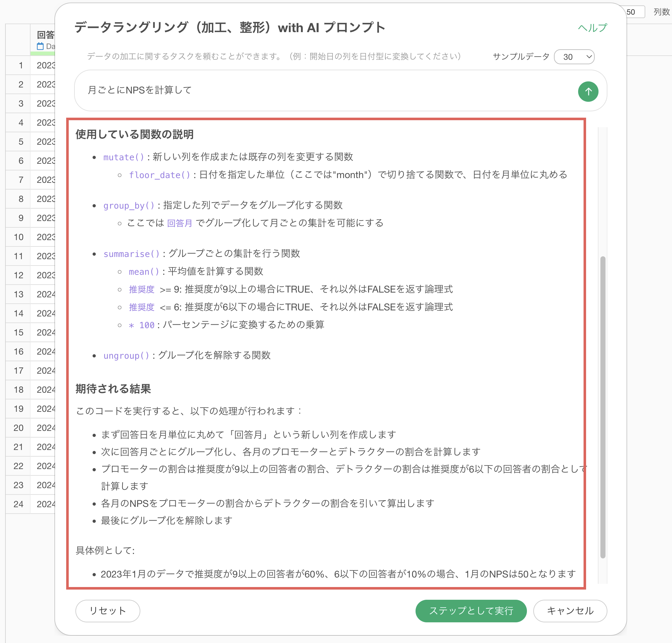Screen dimensions: 672x643
Task: Select row number 12 in the table
Action: pyautogui.click(x=18, y=275)
